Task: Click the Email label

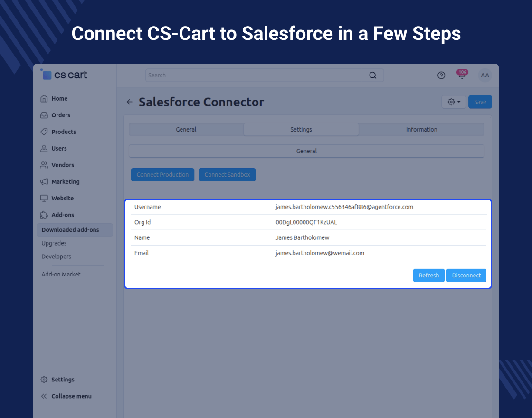Action: point(142,253)
